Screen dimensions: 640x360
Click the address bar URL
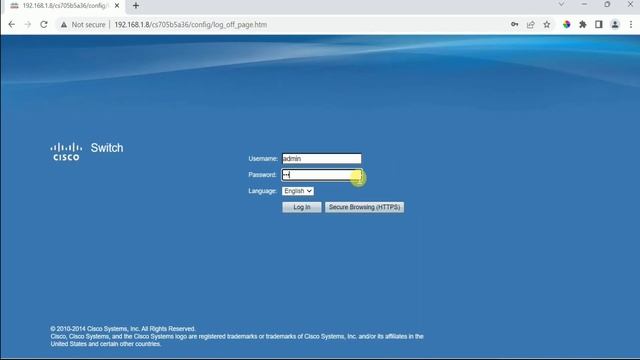click(x=191, y=25)
